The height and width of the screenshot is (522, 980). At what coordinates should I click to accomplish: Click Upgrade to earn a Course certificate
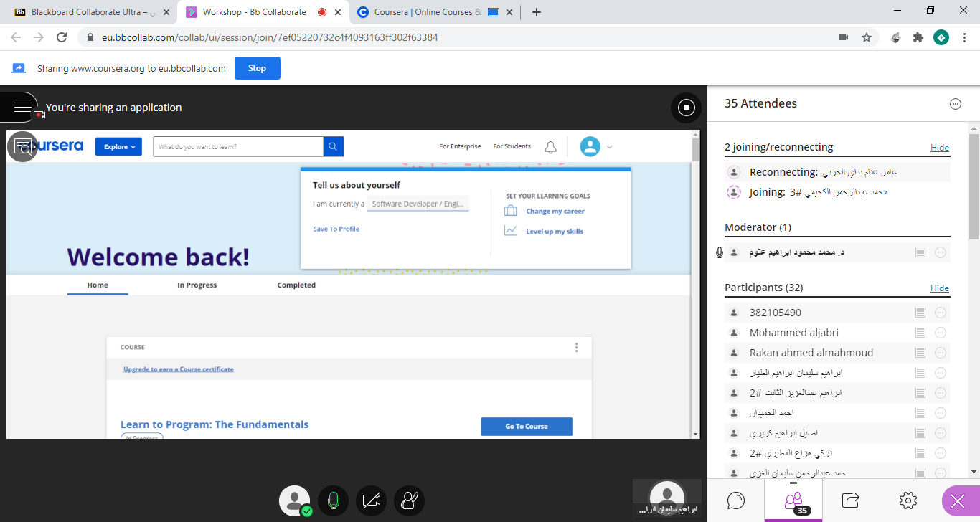(179, 369)
